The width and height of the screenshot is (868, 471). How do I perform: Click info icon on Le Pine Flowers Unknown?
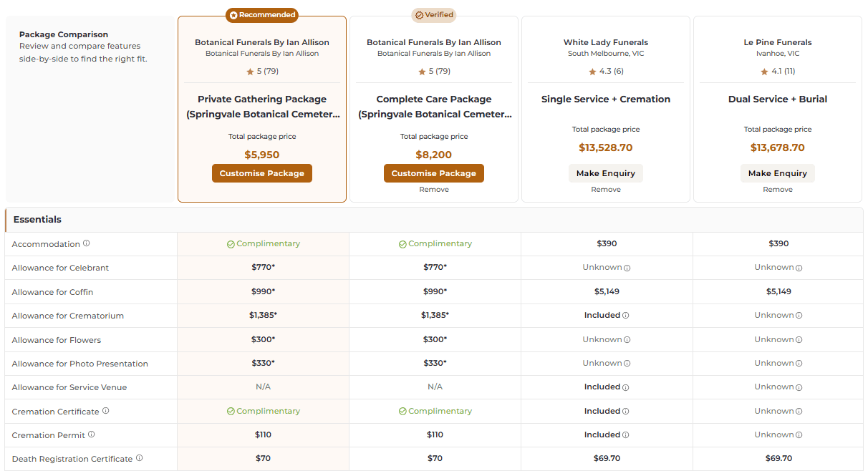pyautogui.click(x=799, y=340)
